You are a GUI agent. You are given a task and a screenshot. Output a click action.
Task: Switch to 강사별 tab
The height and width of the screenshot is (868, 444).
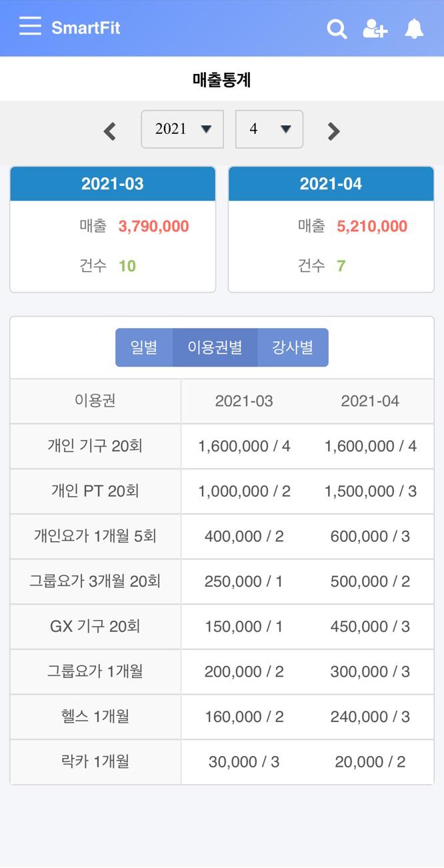click(292, 347)
